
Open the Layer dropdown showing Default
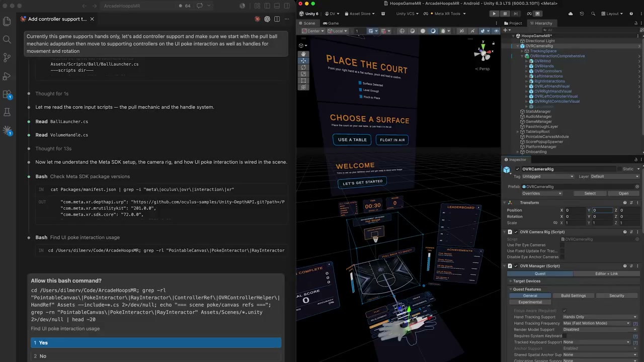615,176
